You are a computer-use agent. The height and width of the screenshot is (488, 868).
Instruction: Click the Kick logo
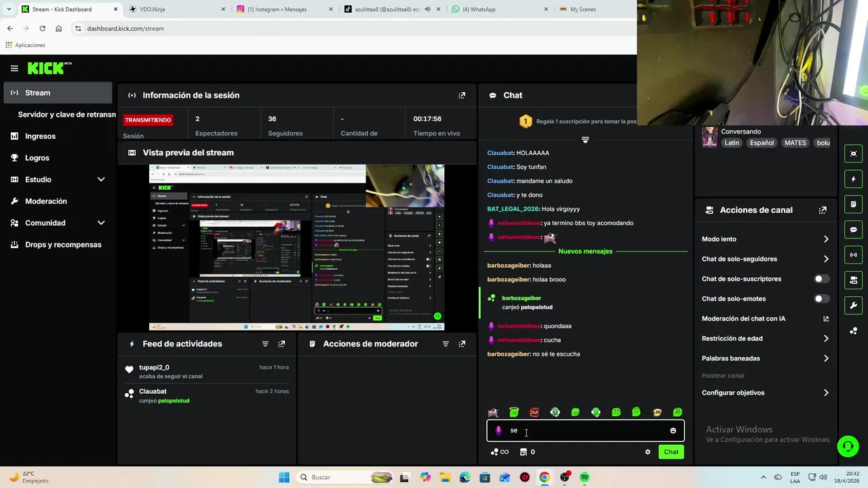pyautogui.click(x=50, y=68)
